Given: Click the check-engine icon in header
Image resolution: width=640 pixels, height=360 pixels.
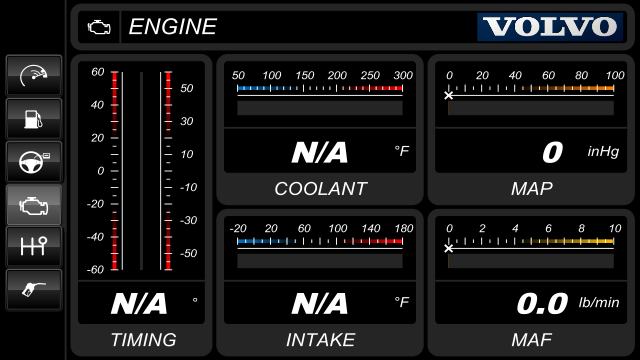Looking at the screenshot, I should coord(99,27).
